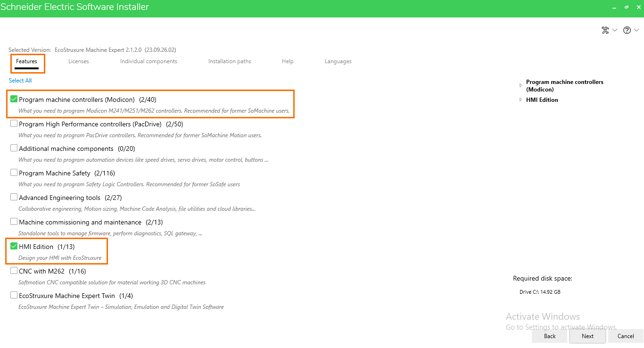Tick the Program Machine Safety checkbox
The width and height of the screenshot is (644, 348).
(x=14, y=173)
